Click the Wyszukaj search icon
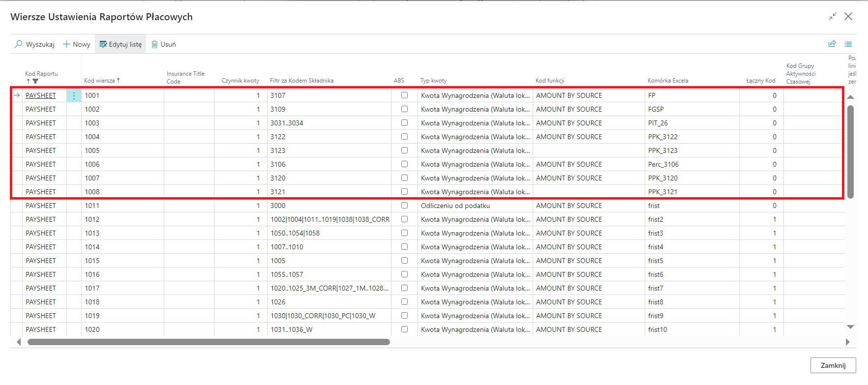Viewport: 868px width, 385px height. coord(19,44)
